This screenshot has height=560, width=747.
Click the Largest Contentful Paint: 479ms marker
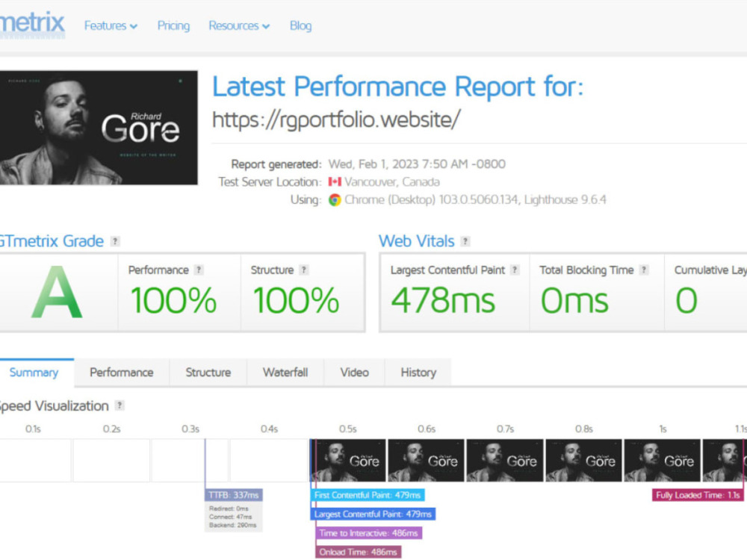(373, 514)
